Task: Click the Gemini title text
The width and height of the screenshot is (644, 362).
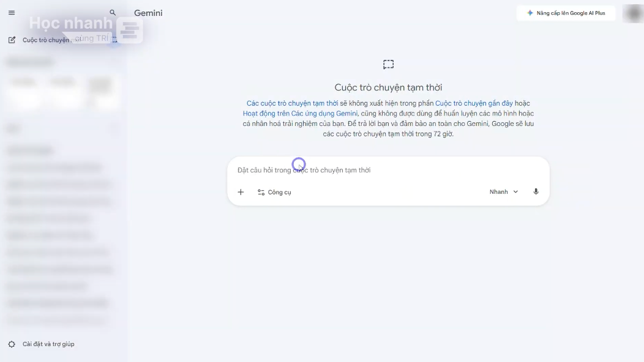Action: click(148, 13)
